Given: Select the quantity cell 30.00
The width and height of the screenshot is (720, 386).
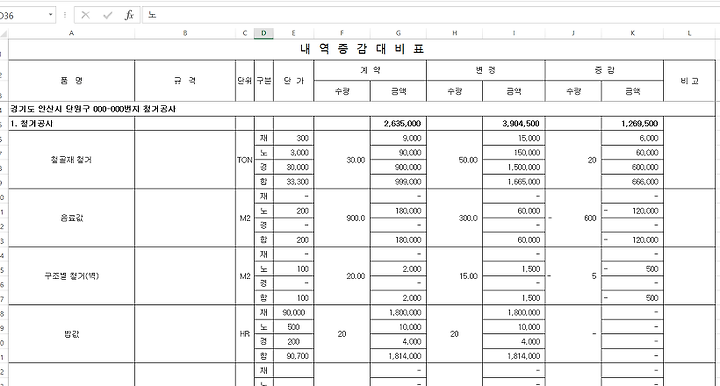Looking at the screenshot, I should 342,160.
